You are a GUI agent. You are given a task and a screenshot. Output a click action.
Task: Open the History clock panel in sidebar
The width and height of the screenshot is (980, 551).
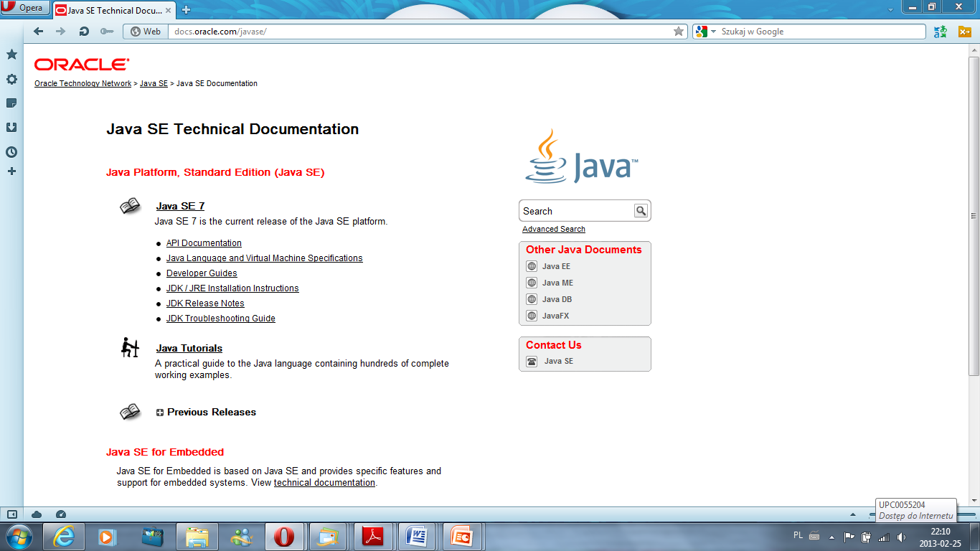pos(11,152)
